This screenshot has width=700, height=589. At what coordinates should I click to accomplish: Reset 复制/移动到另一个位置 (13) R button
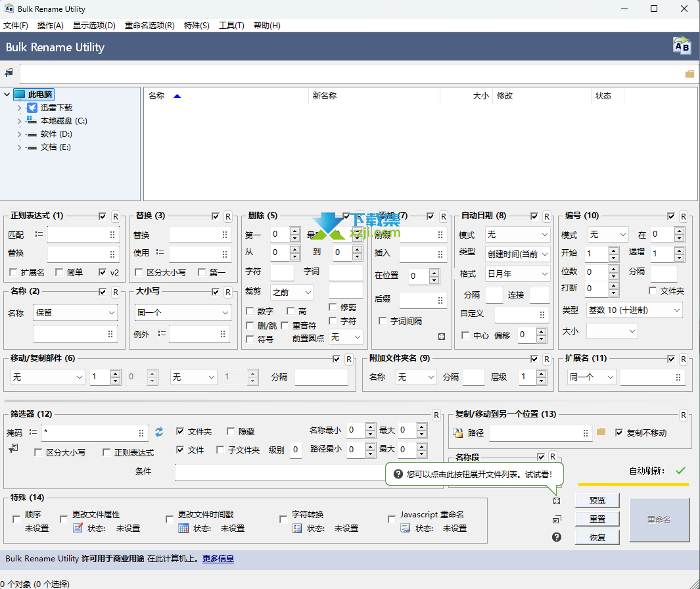pos(684,415)
